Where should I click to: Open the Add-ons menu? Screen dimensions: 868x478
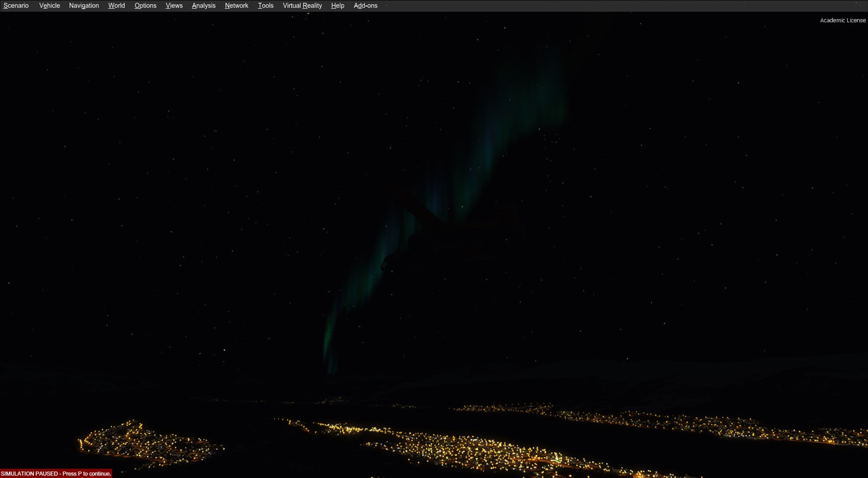click(366, 5)
